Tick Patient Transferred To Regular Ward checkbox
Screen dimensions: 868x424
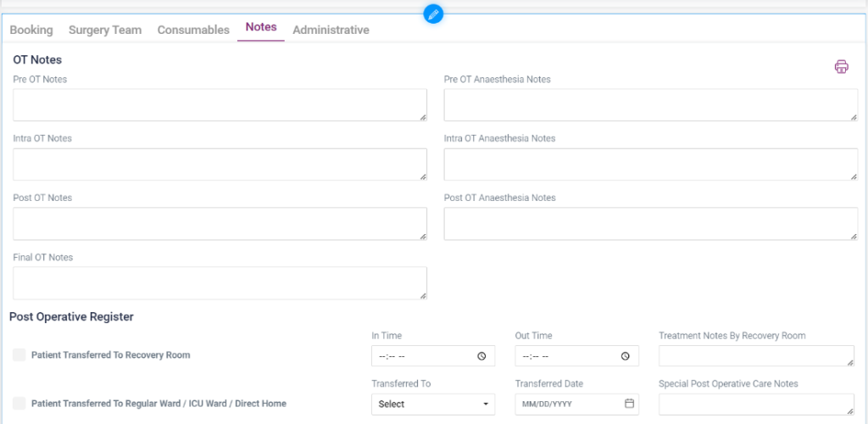coord(19,404)
